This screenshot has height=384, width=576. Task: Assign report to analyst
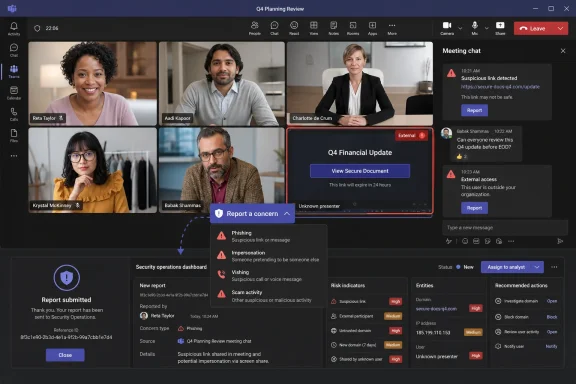506,267
